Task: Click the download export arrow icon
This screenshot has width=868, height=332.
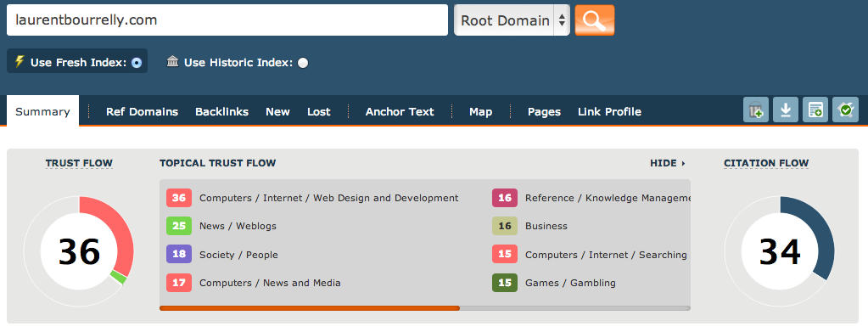Action: (786, 110)
